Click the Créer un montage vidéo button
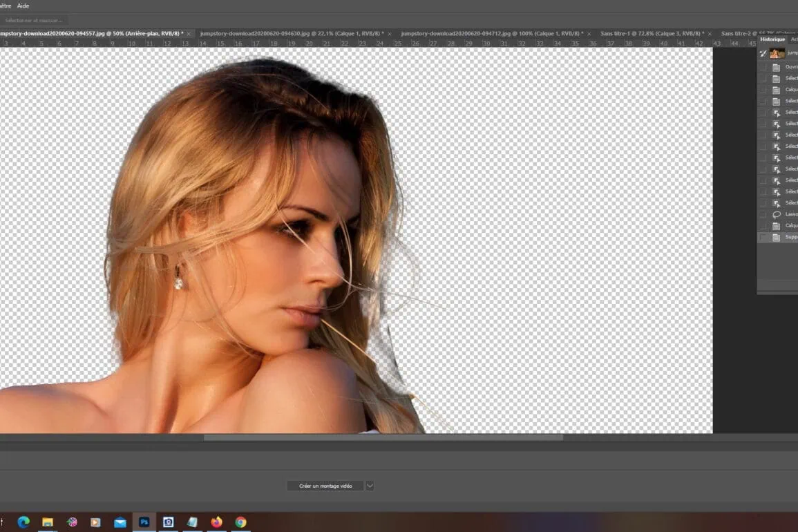This screenshot has height=532, width=798. [x=325, y=486]
